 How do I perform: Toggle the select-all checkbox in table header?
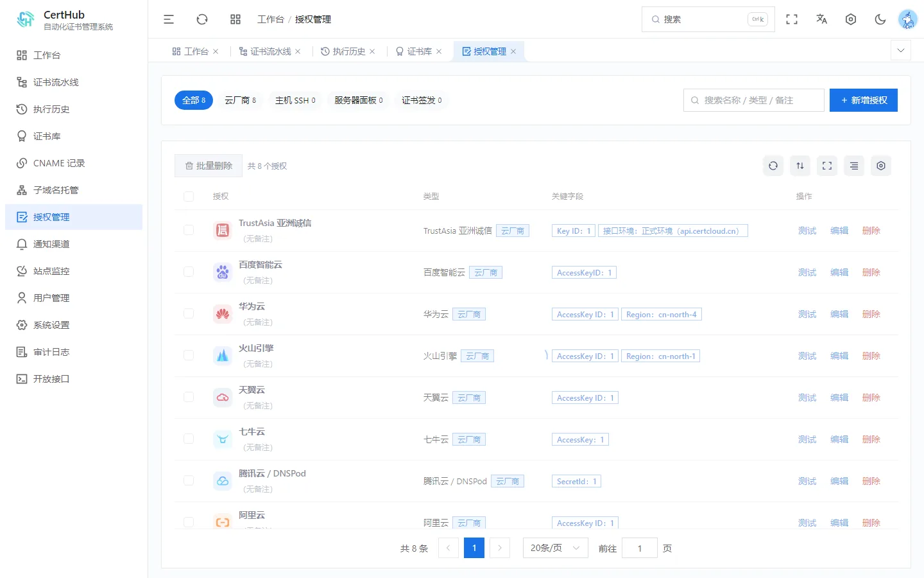coord(189,197)
